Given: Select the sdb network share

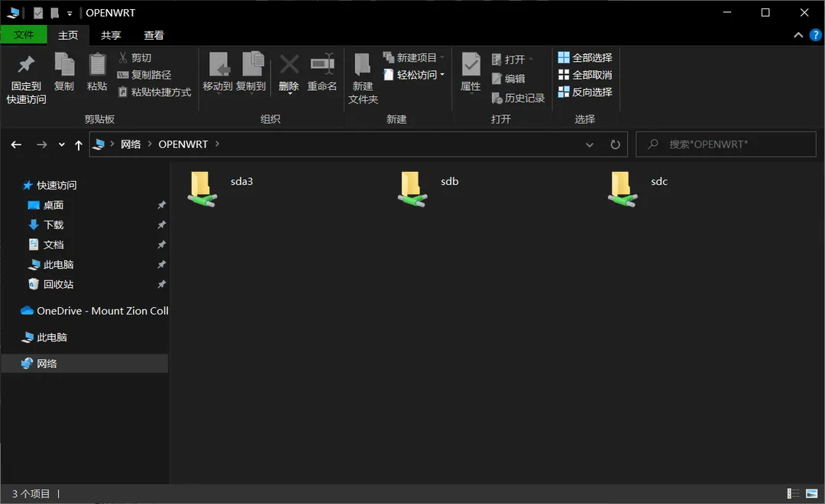Looking at the screenshot, I should pos(429,189).
